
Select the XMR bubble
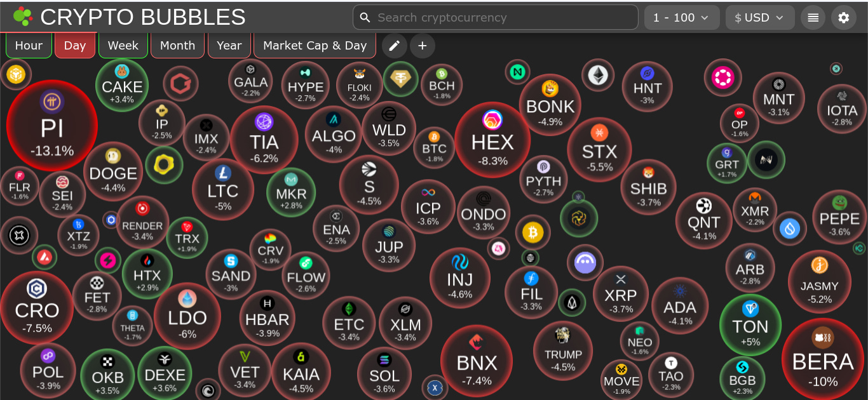tap(755, 210)
